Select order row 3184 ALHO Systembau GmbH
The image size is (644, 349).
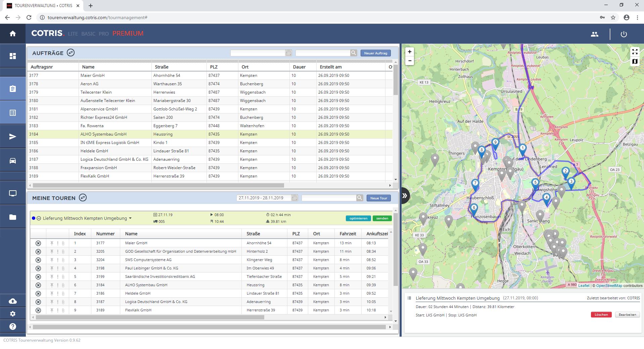coord(210,134)
